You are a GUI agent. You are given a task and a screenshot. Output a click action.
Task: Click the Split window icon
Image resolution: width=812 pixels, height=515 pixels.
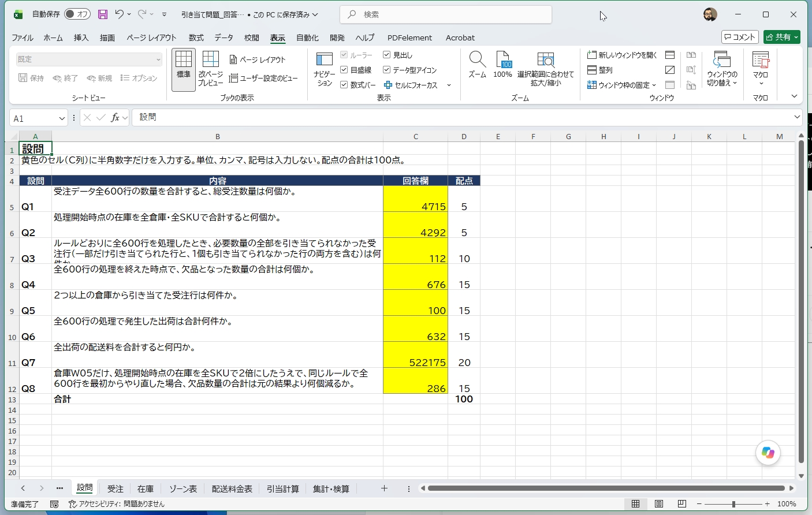point(670,55)
